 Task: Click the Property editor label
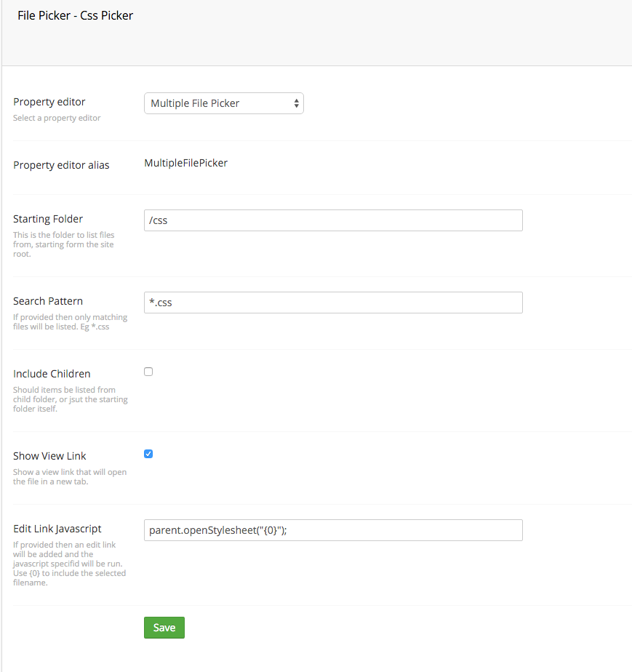tap(49, 102)
